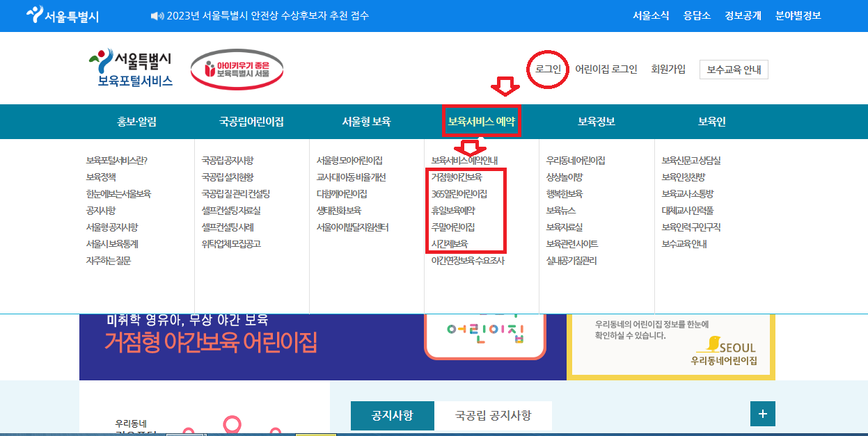The width and height of the screenshot is (868, 436).
Task: Open the Seoul childcare portal service logo
Action: (131, 68)
